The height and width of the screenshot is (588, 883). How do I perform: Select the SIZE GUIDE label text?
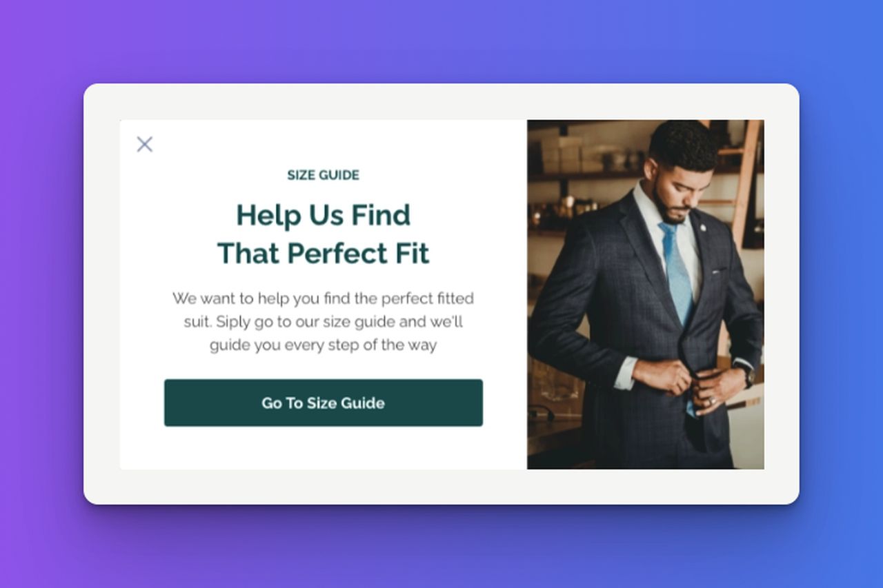tap(324, 175)
